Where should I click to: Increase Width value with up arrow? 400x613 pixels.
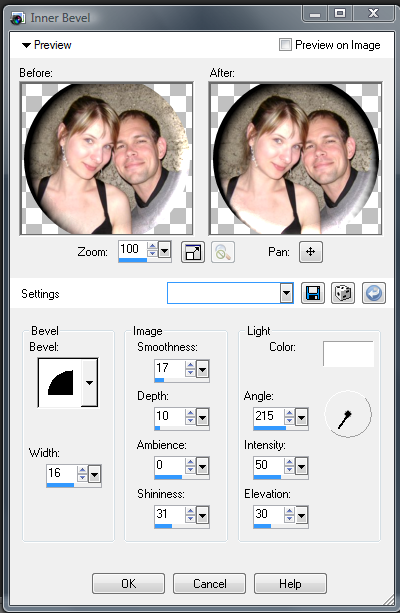coord(82,470)
